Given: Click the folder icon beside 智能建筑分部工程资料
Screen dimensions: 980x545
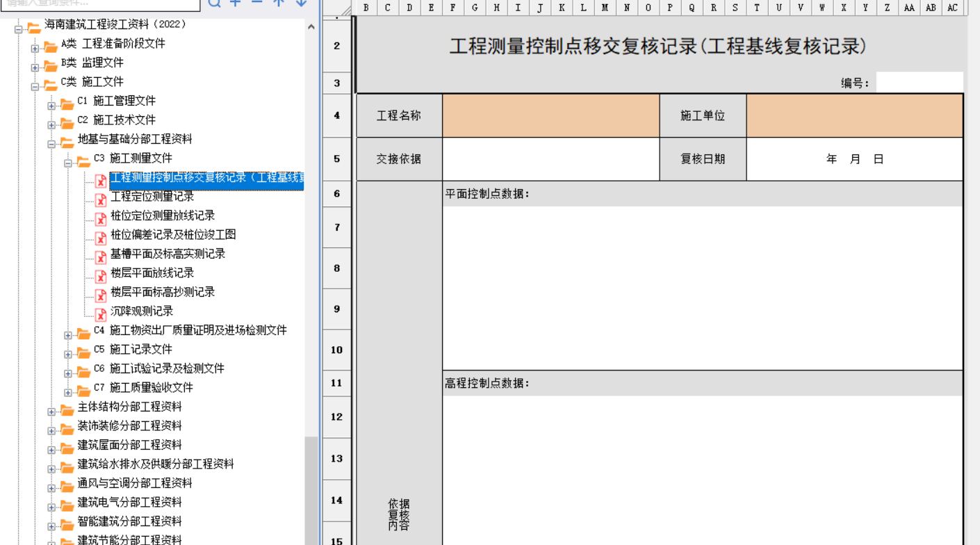Looking at the screenshot, I should click(x=67, y=525).
